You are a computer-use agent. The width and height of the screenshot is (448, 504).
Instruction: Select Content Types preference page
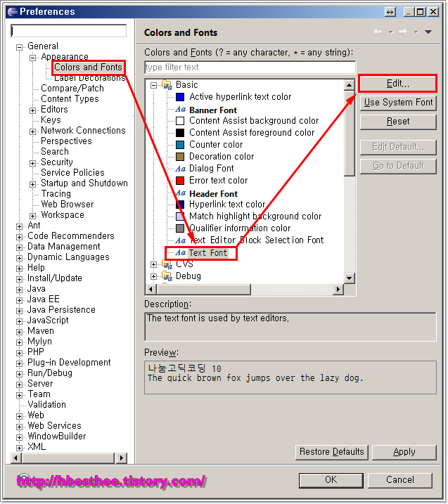pos(70,99)
